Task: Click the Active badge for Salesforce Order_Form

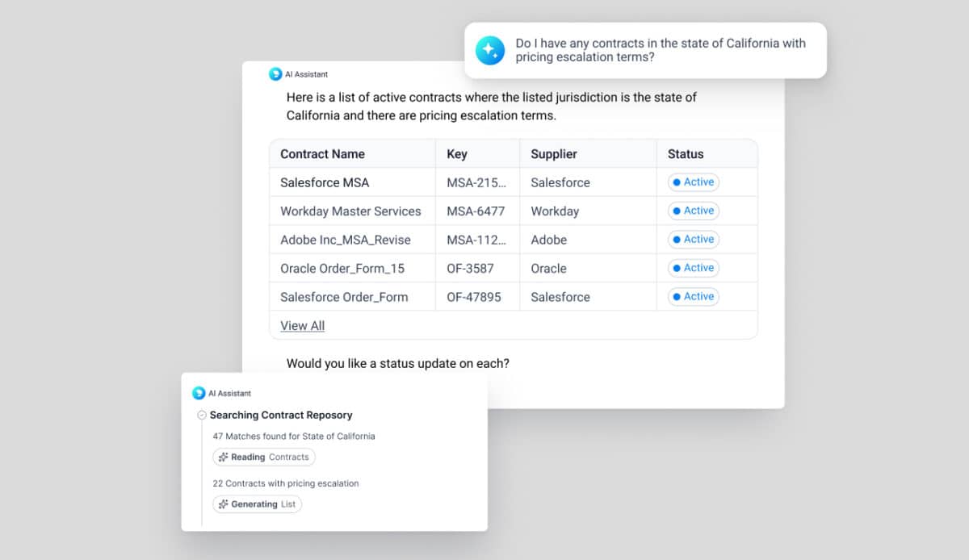Action: pos(693,297)
